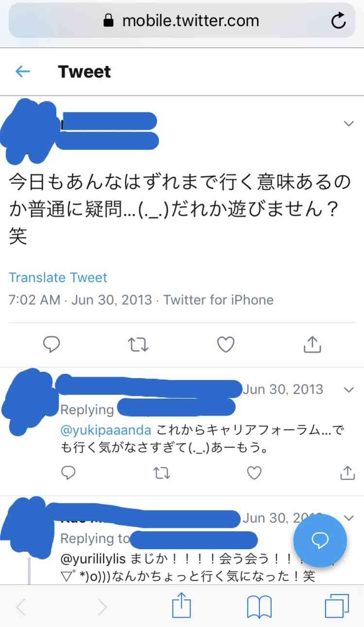
Task: Click the Translate Tweet link
Action: pyautogui.click(x=58, y=277)
